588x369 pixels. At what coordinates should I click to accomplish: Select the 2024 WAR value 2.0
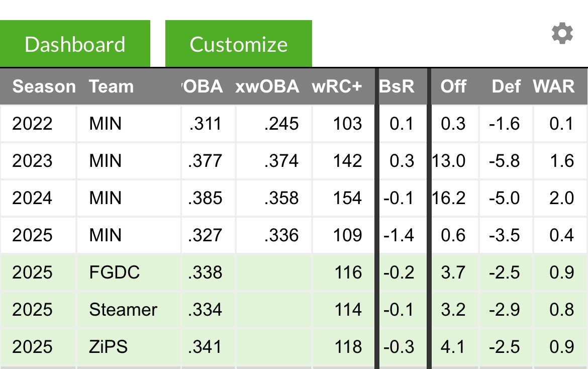click(561, 198)
